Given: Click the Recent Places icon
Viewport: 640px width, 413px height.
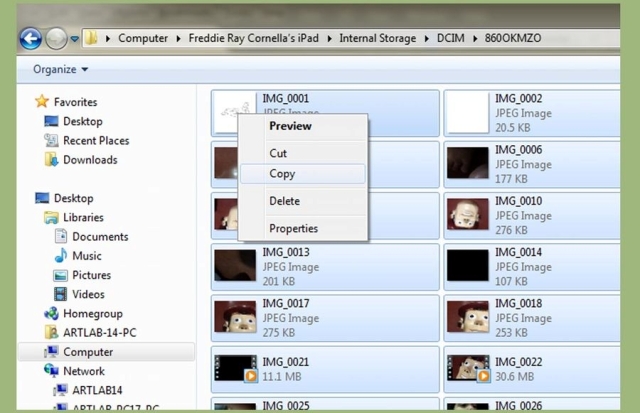Looking at the screenshot, I should click(x=51, y=140).
